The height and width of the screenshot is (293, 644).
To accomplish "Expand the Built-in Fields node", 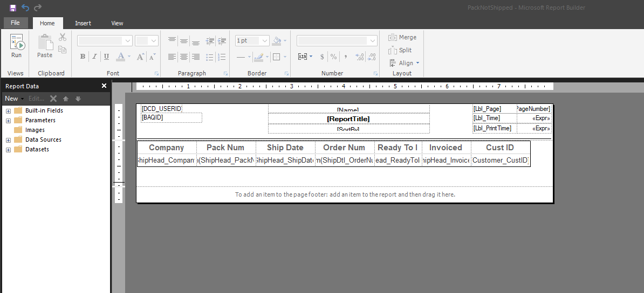I will coord(8,111).
